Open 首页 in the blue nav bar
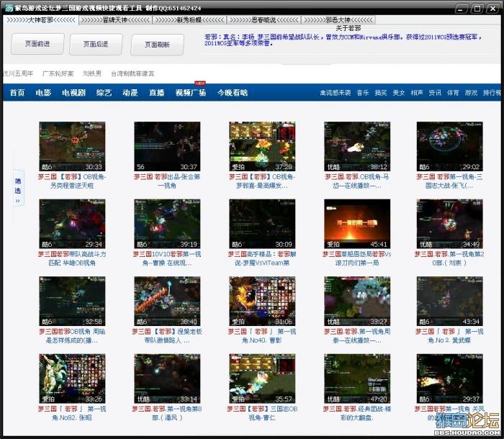This screenshot has height=439, width=504. point(17,93)
